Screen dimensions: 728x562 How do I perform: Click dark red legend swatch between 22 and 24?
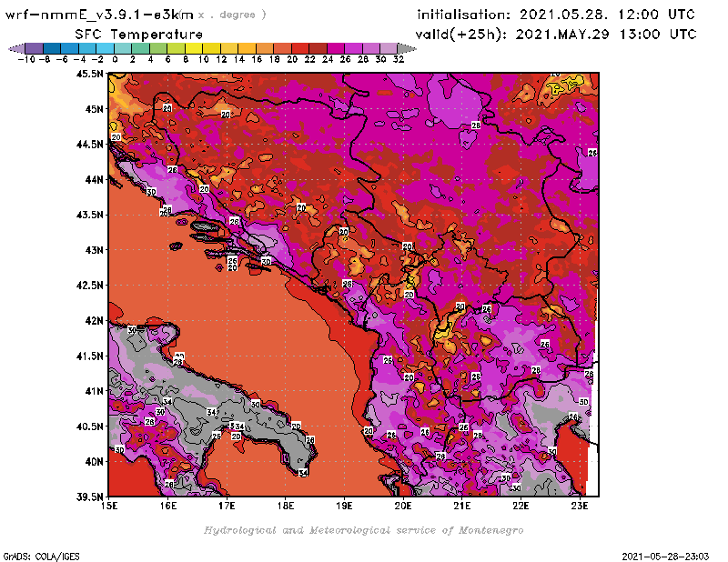coord(318,48)
